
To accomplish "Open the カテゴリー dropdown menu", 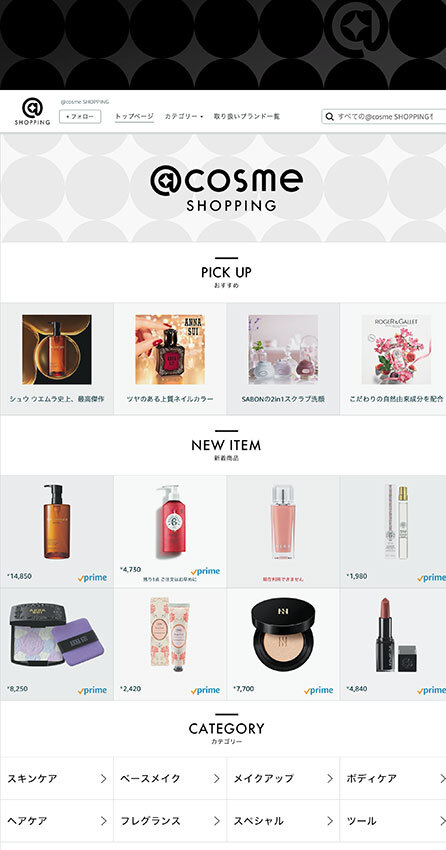I will [x=184, y=117].
